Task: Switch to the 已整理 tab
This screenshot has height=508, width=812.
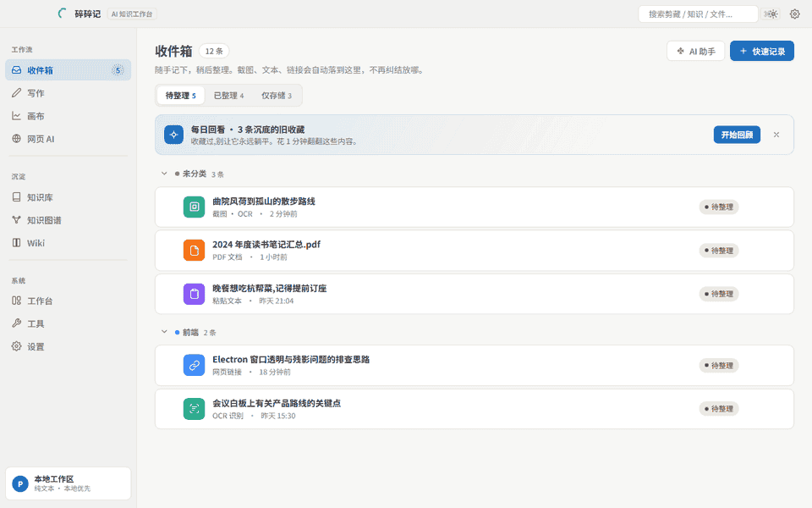Action: pyautogui.click(x=228, y=96)
